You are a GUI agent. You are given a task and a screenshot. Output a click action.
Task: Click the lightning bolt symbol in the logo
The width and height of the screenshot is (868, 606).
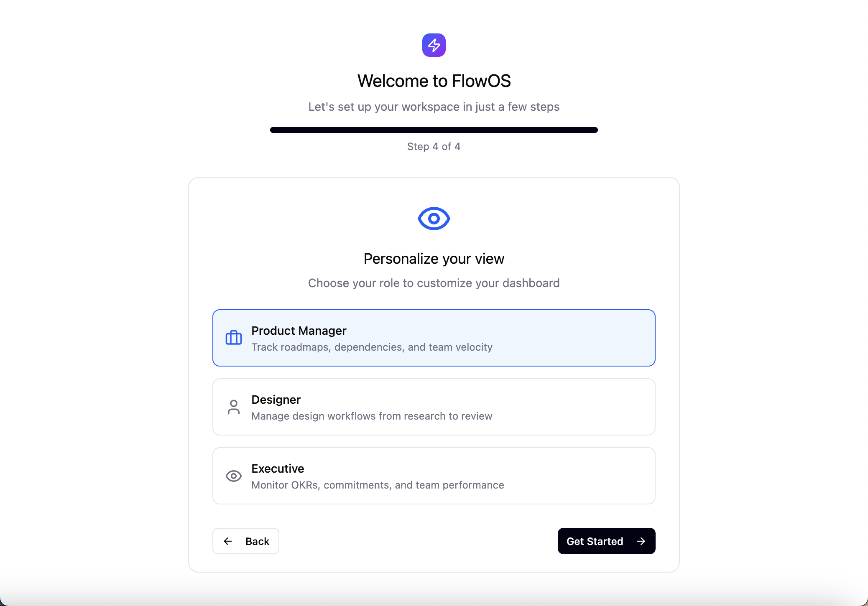click(434, 45)
